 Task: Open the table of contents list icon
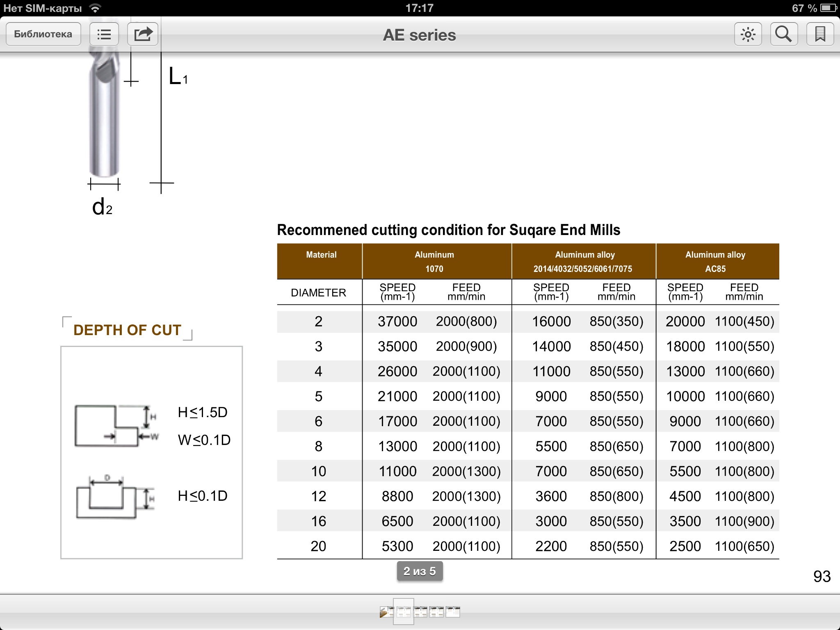104,34
